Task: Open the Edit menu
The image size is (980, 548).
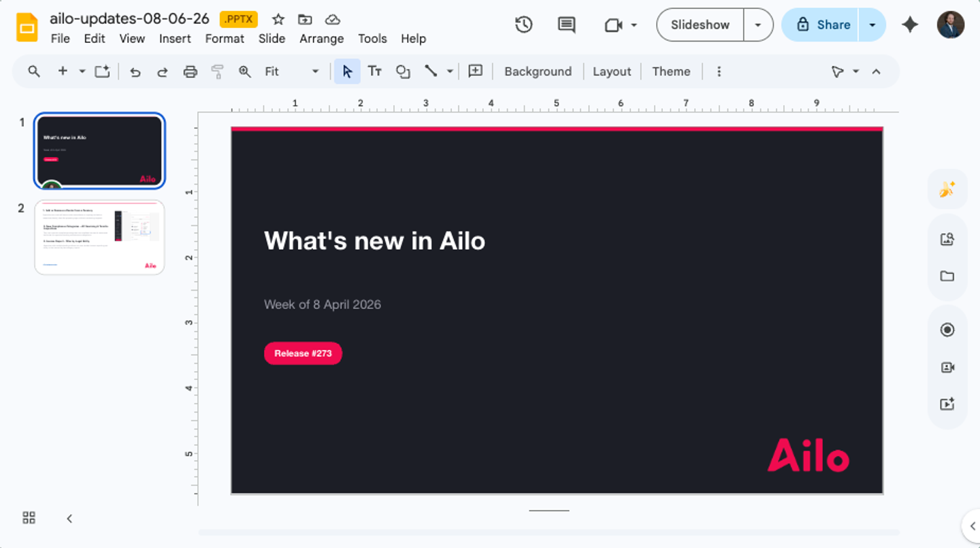Action: [95, 39]
